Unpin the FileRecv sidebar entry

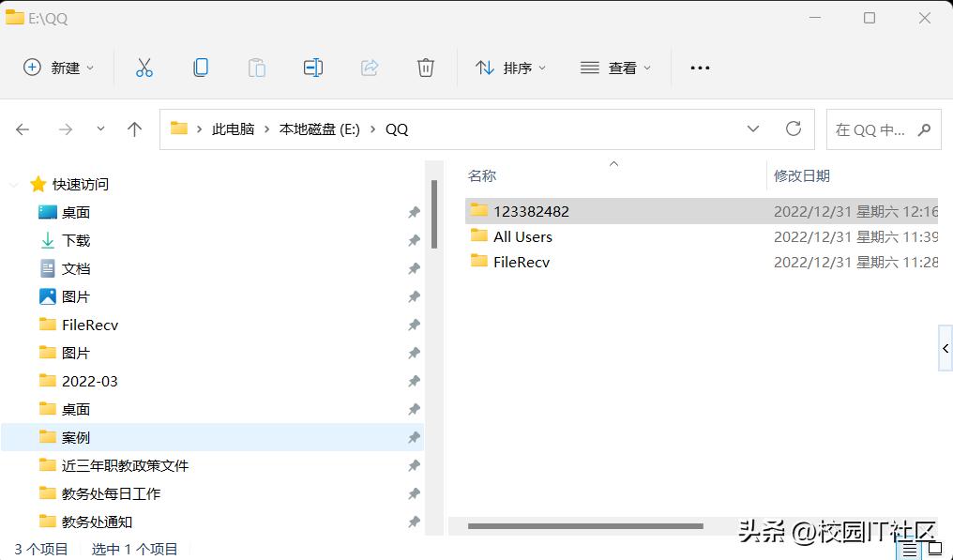pos(414,325)
